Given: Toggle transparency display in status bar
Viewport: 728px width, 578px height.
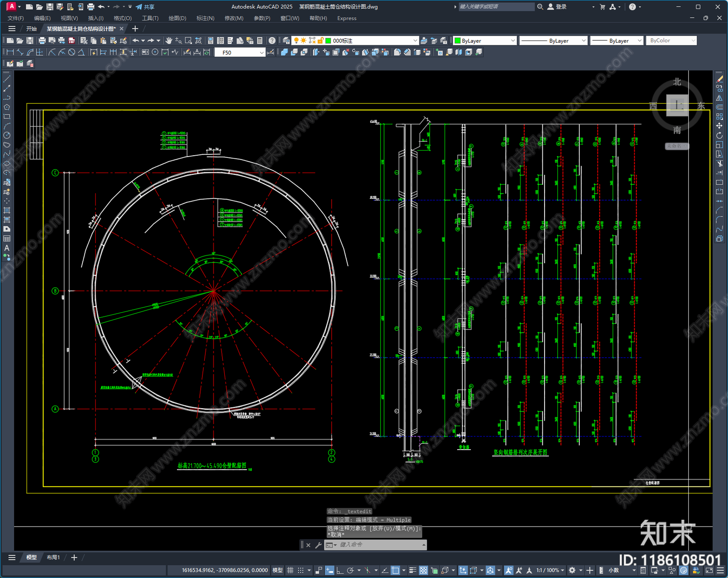Looking at the screenshot, I should click(424, 570).
